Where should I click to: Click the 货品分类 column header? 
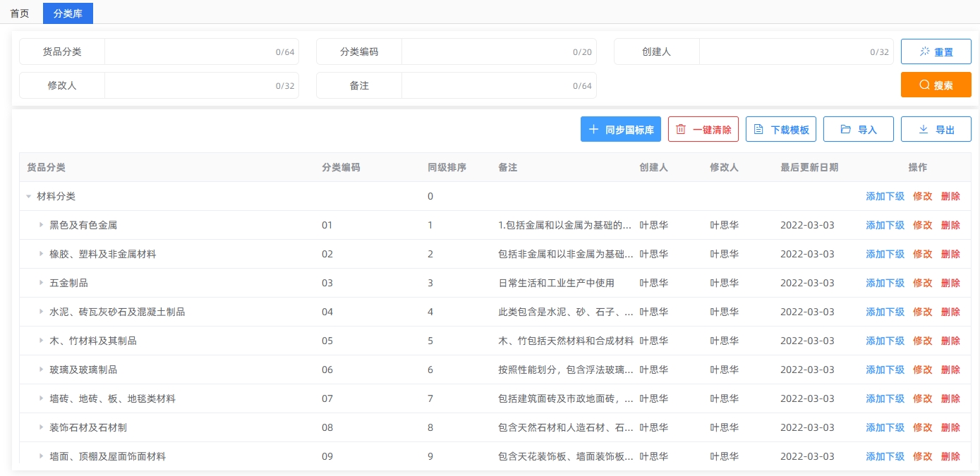(x=46, y=168)
